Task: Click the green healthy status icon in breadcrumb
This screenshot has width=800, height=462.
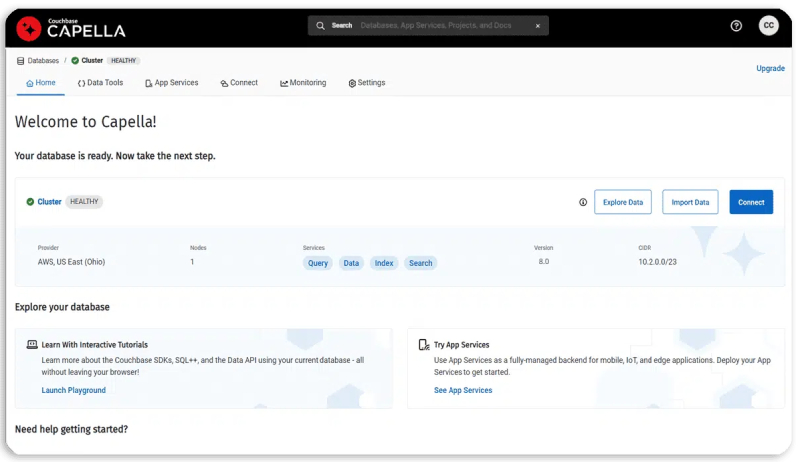Action: (75, 61)
